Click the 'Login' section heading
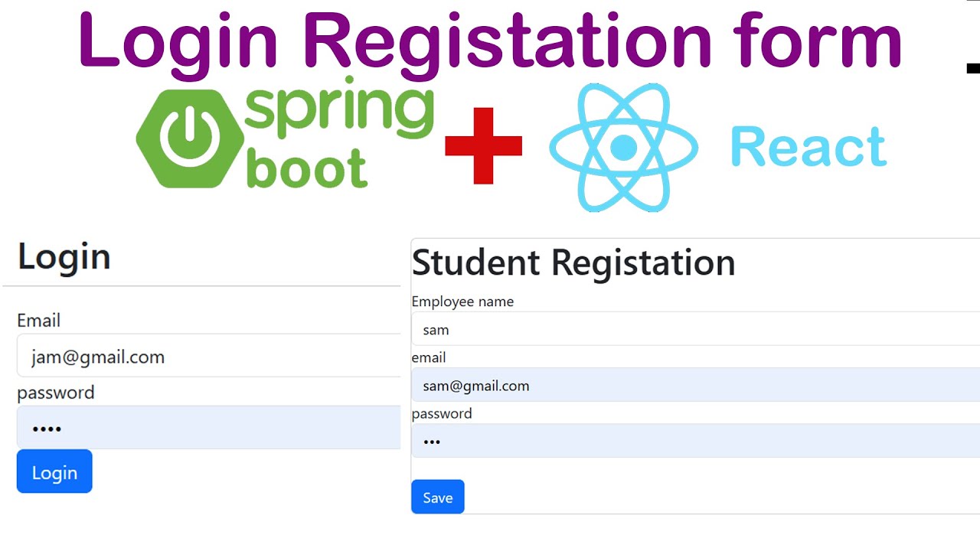The height and width of the screenshot is (551, 980). tap(64, 257)
